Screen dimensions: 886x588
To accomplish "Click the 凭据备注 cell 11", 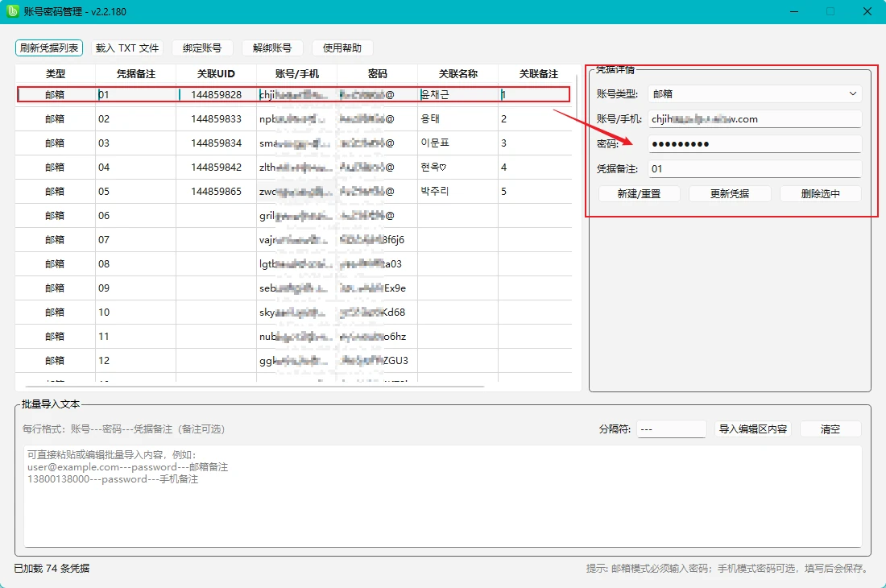I will (135, 336).
